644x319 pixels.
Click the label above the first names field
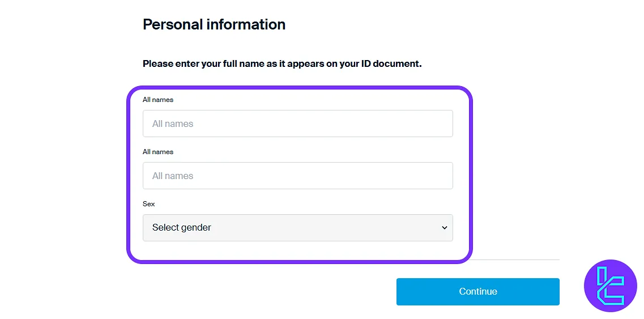(158, 100)
